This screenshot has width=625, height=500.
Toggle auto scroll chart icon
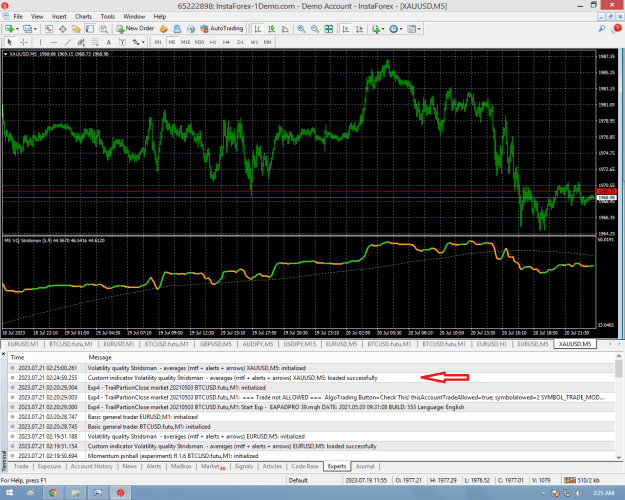[x=346, y=29]
